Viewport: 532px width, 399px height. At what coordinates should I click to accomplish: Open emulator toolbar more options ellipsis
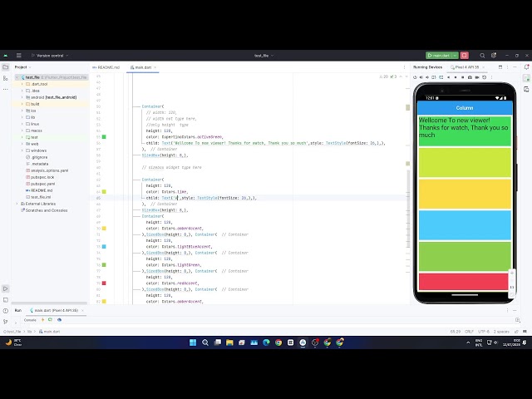pos(491,77)
